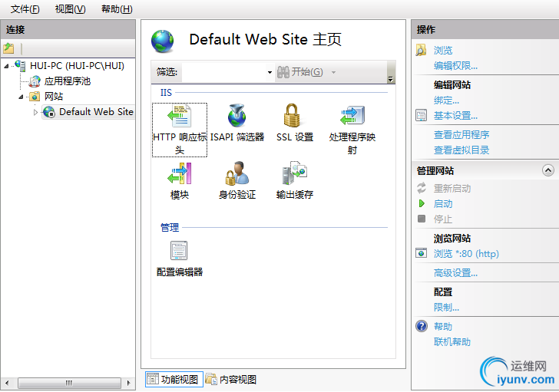This screenshot has height=392, width=559.
Task: Switch to the 功能视图 tab
Action: pos(174,379)
